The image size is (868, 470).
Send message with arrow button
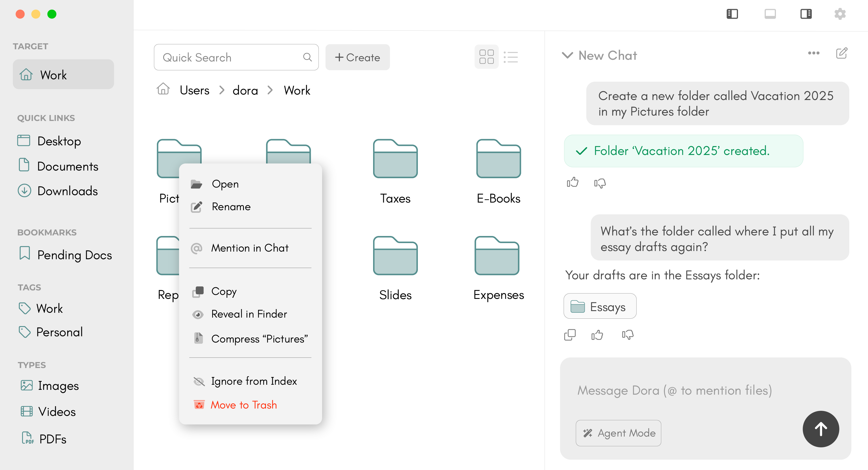[x=820, y=429]
